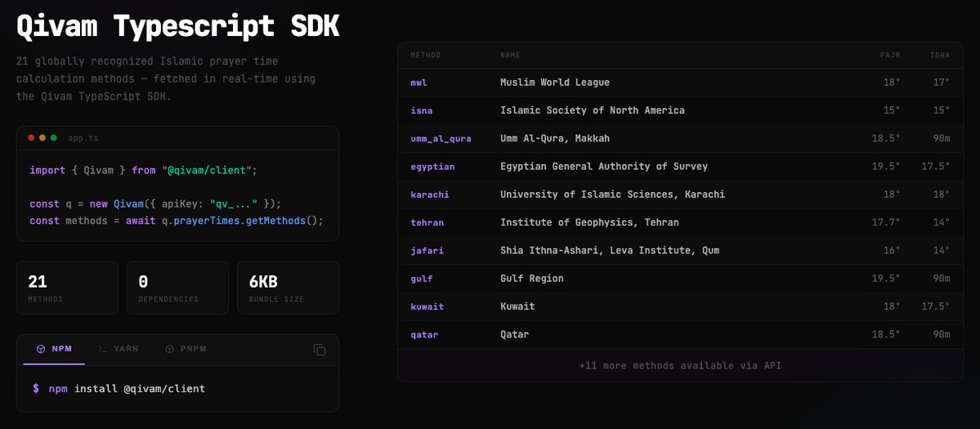Select the jafari method key

point(427,250)
